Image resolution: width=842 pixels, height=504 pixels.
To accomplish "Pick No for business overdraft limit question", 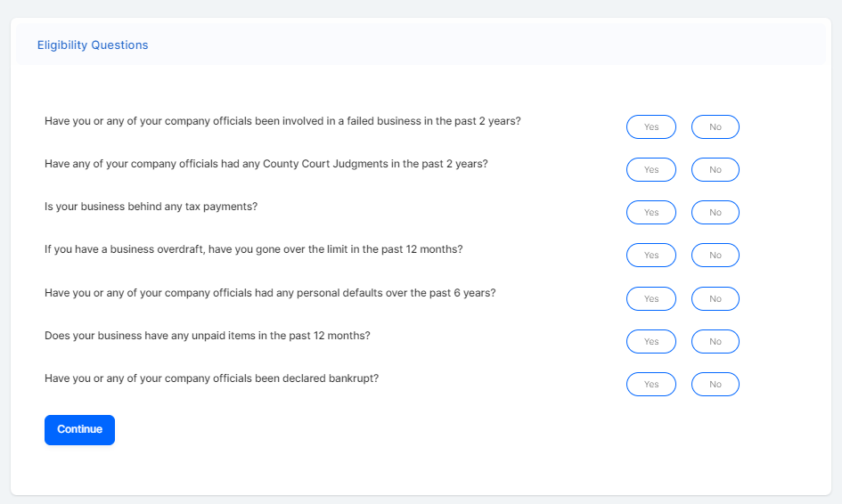I will coord(715,256).
